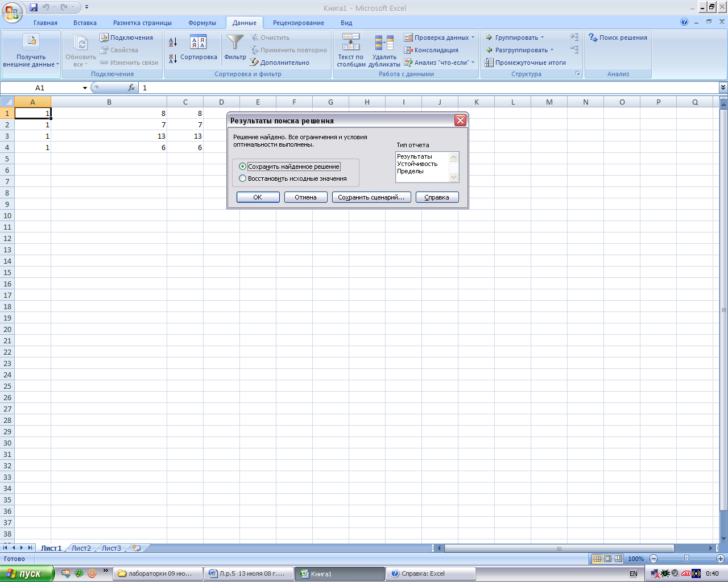Select Результаты report type
This screenshot has width=728, height=582.
click(x=415, y=156)
